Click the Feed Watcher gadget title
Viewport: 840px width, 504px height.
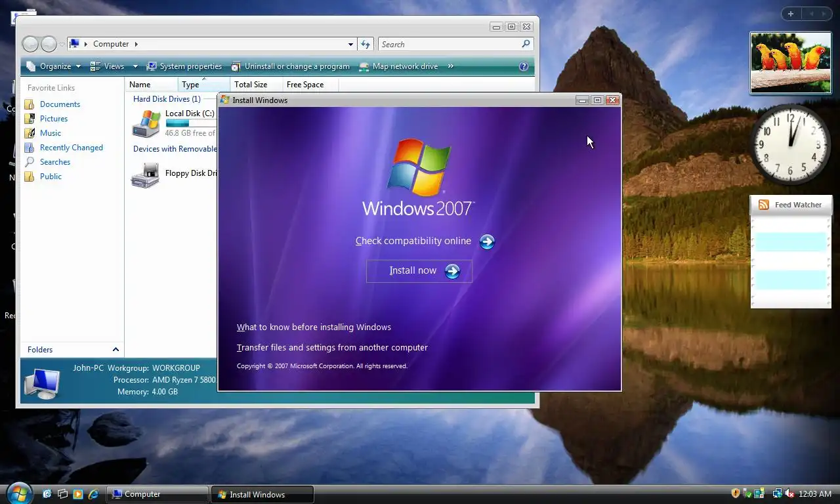(798, 205)
